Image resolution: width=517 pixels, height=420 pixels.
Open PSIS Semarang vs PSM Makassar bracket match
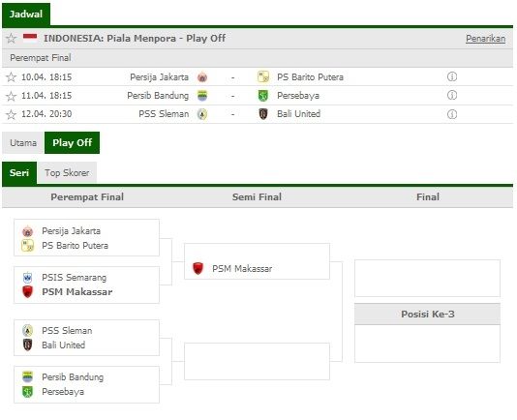(x=87, y=285)
